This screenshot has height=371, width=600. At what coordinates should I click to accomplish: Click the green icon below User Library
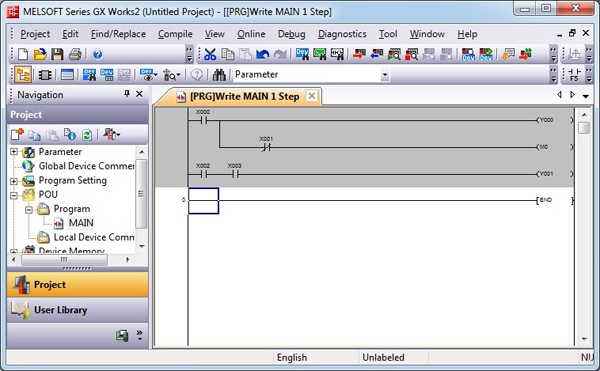122,335
